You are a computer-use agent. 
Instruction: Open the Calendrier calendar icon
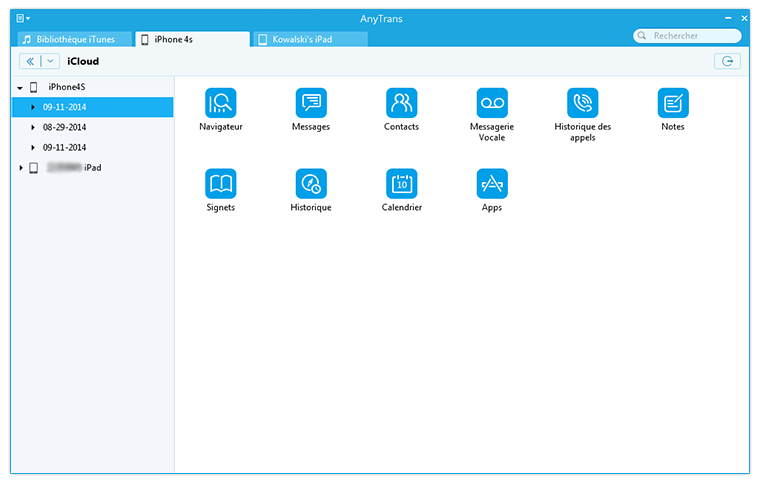click(x=401, y=184)
